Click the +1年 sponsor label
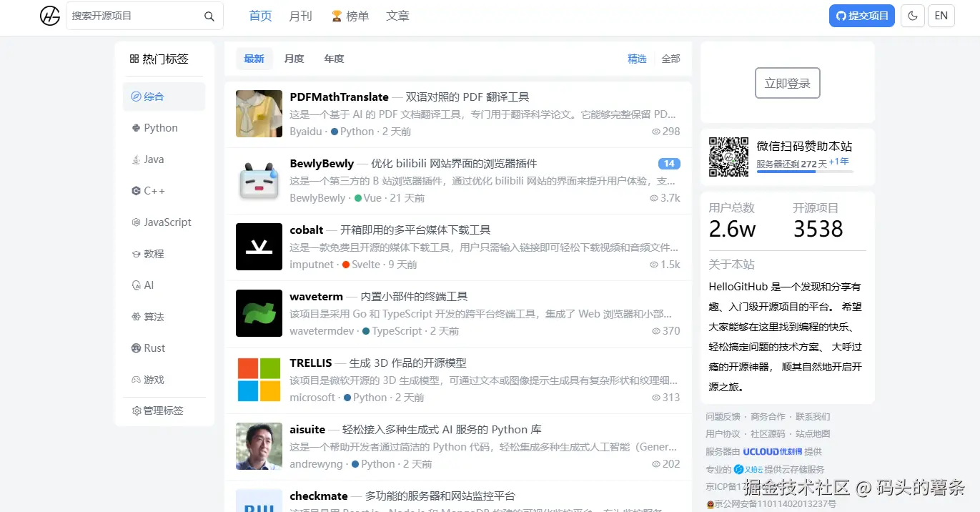Image resolution: width=980 pixels, height=512 pixels. click(839, 162)
